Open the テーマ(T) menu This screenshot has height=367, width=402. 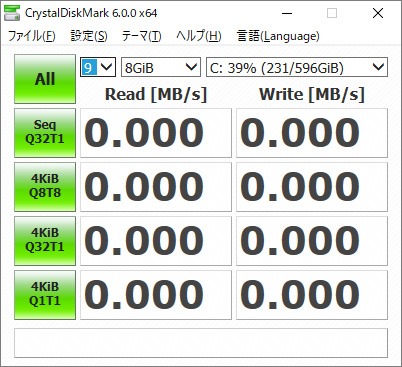142,36
